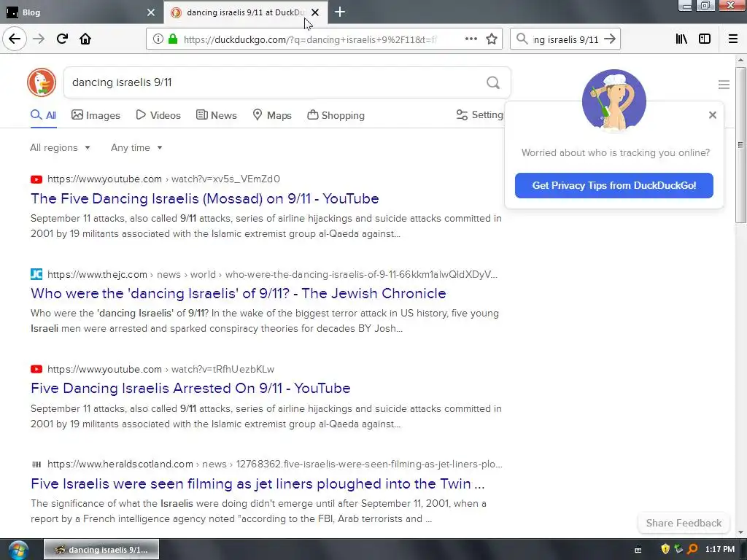The height and width of the screenshot is (560, 747).
Task: Submit browser search box arrow
Action: tap(609, 39)
